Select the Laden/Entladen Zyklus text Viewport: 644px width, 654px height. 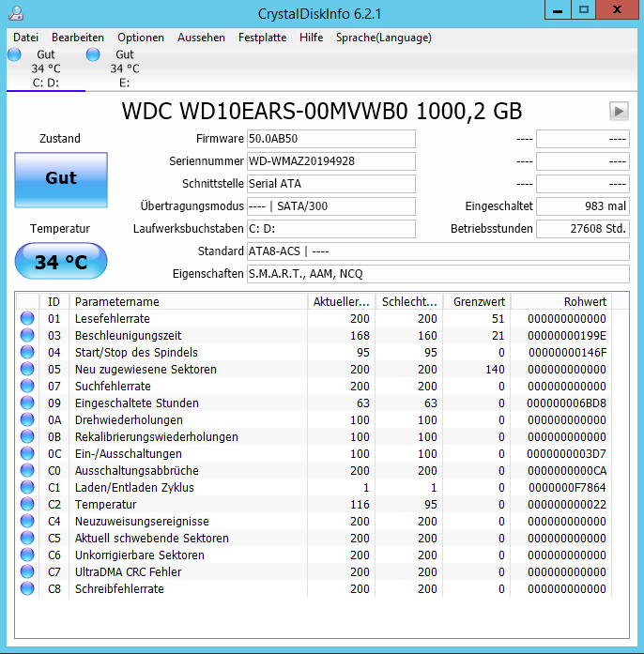pos(134,488)
